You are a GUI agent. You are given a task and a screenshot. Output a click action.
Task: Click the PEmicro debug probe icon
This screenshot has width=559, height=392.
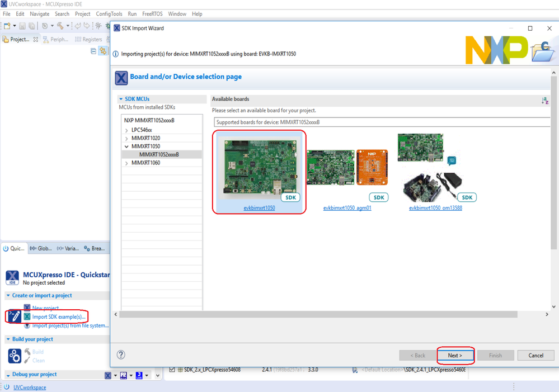[x=123, y=375]
